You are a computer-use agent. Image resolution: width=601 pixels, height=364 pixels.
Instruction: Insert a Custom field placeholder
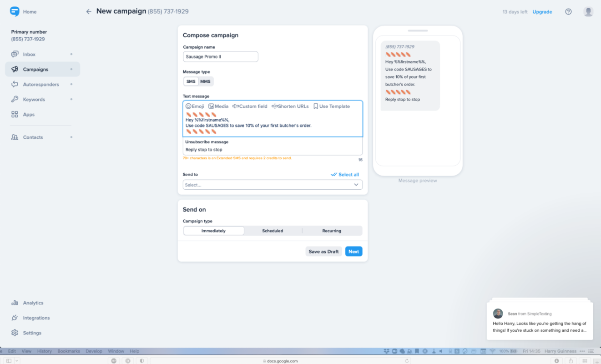coord(250,106)
